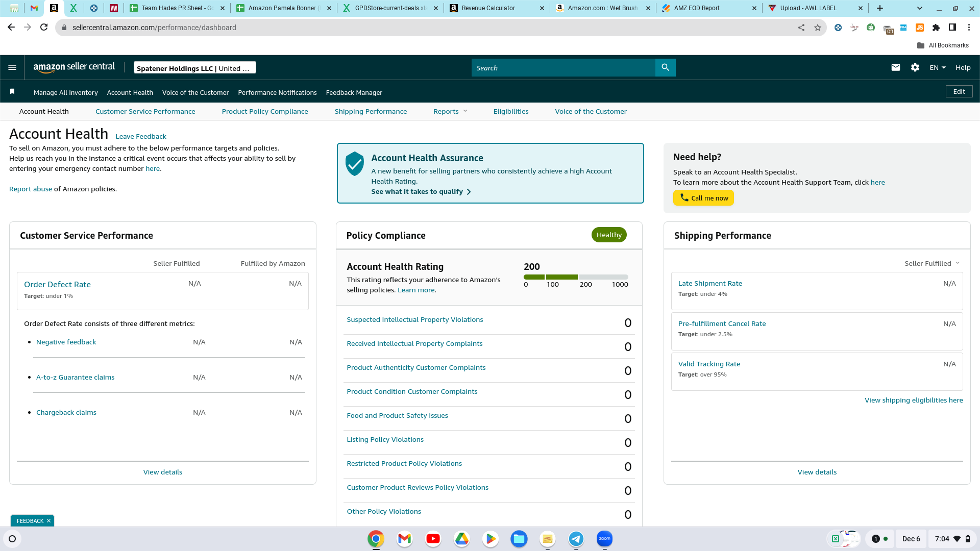Click Manage All Inventory in the nav bar
The image size is (980, 551).
coord(65,92)
